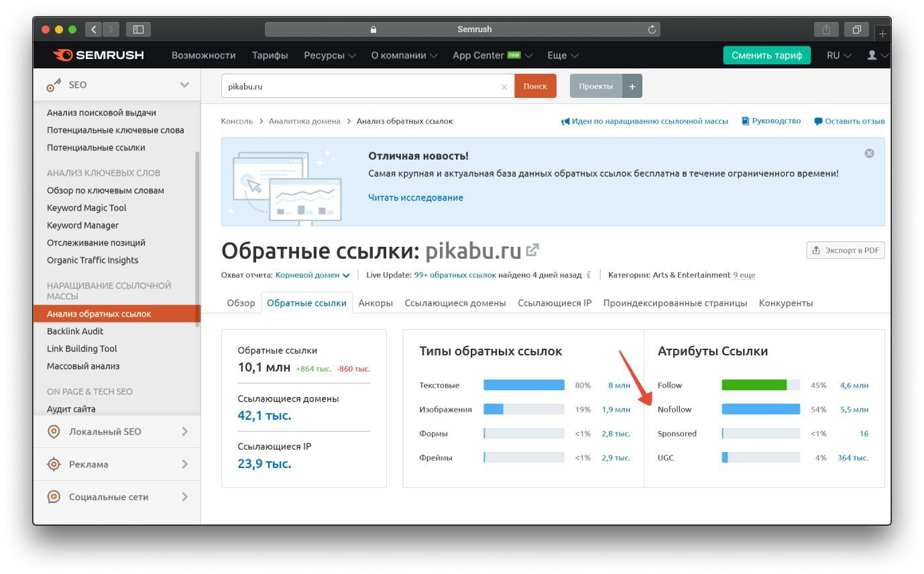Click Социальные сети chat icon
The width and height of the screenshot is (924, 574).
pyautogui.click(x=54, y=497)
